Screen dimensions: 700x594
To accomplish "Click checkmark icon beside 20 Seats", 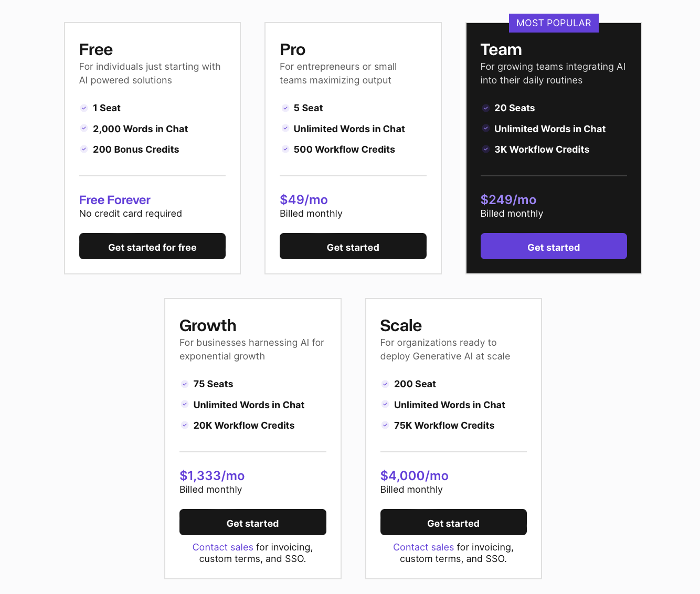I will point(486,108).
